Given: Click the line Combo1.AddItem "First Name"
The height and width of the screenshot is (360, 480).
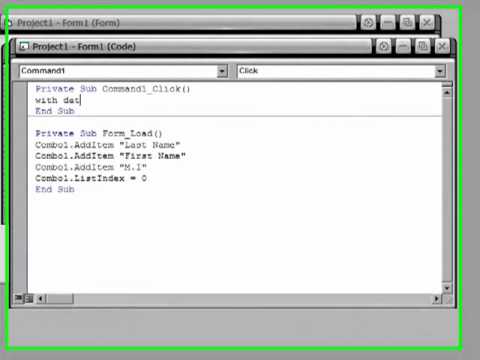Looking at the screenshot, I should [110, 156].
